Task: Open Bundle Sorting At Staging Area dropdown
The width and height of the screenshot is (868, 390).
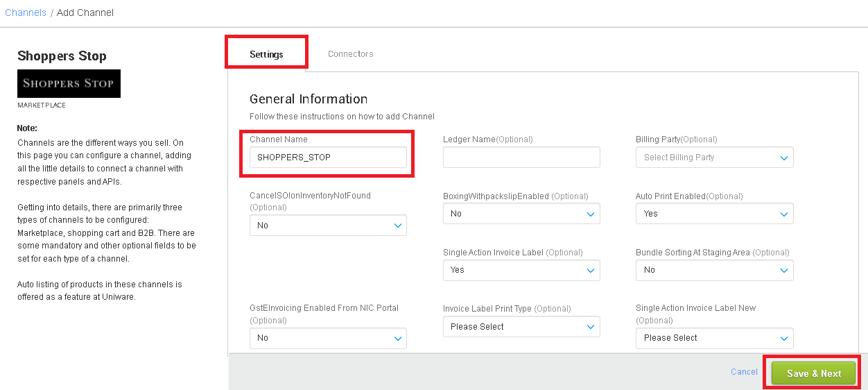Action: [x=714, y=270]
